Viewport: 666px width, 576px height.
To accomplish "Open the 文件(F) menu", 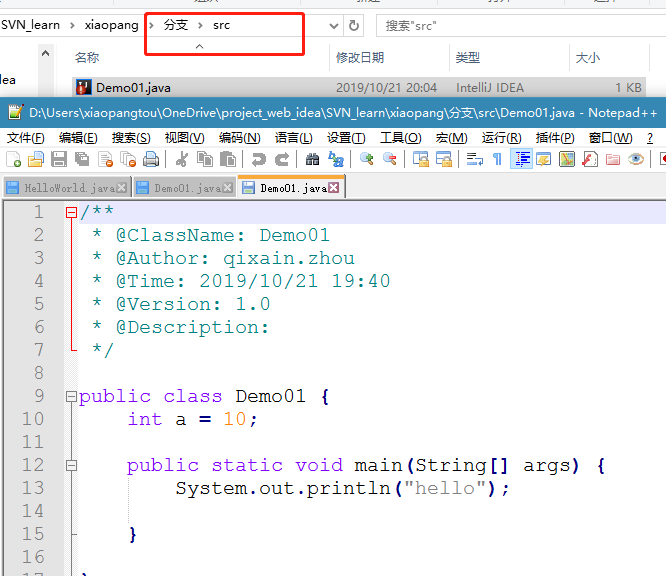I will (25, 138).
